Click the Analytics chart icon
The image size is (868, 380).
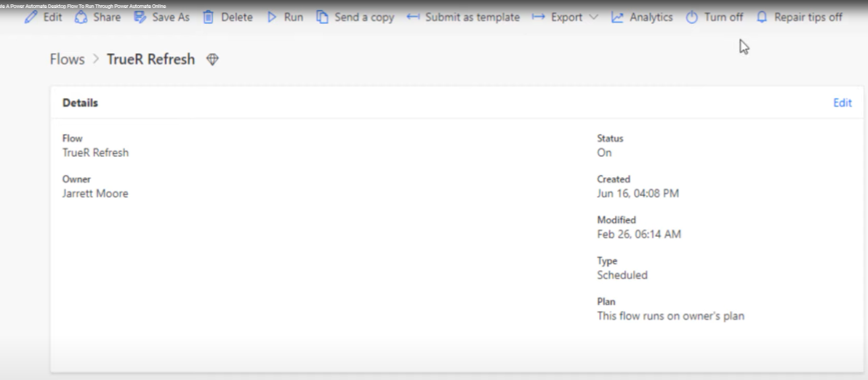pos(617,17)
